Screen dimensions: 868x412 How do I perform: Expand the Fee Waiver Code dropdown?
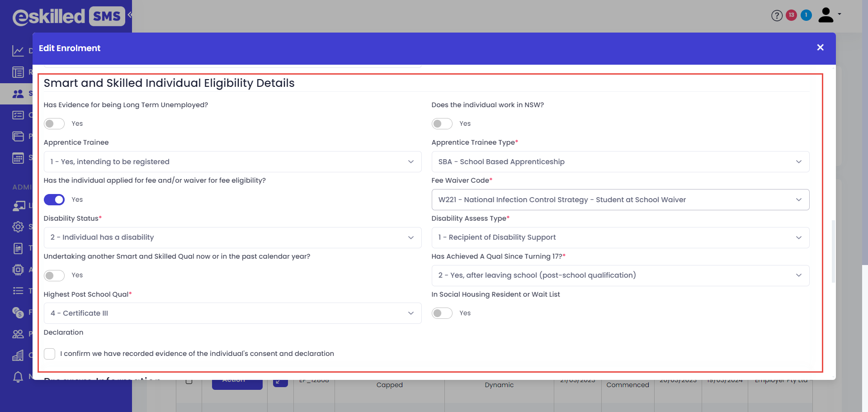point(620,200)
